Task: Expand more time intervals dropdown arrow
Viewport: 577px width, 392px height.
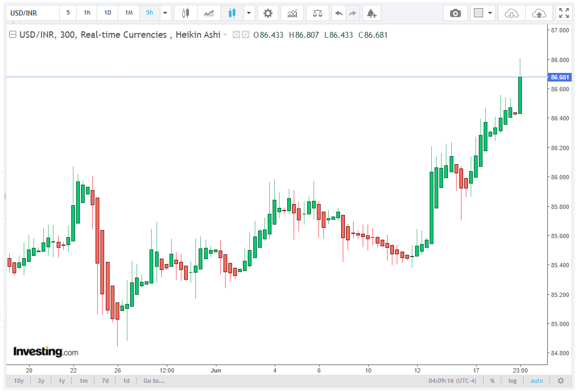Action: tap(165, 13)
